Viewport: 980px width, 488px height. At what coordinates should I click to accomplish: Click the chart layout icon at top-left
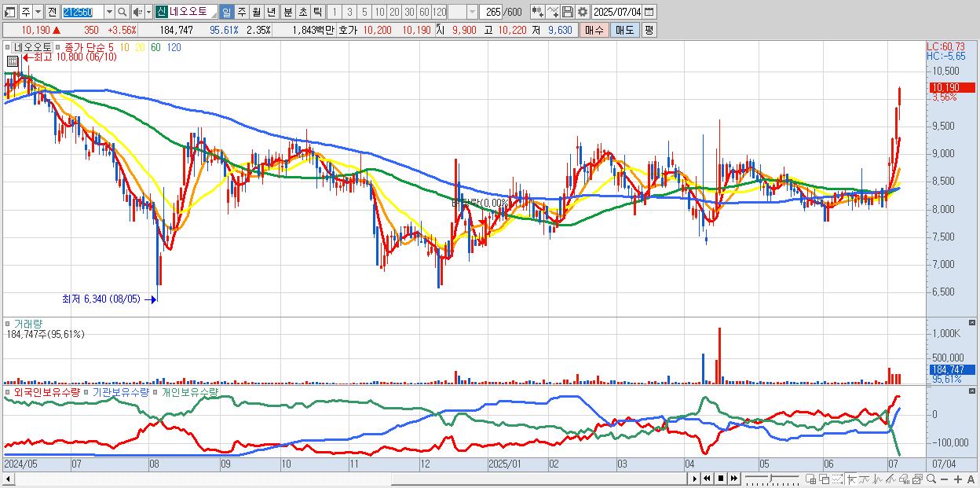tap(9, 12)
